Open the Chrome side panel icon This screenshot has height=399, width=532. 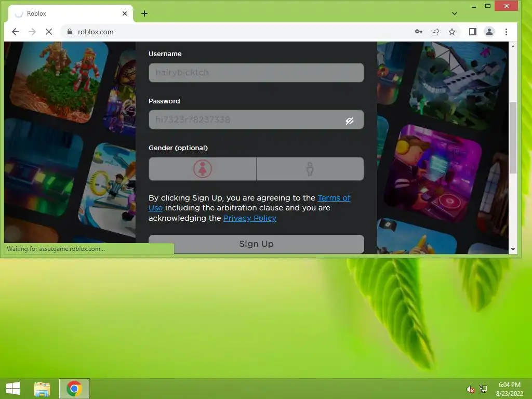point(473,32)
